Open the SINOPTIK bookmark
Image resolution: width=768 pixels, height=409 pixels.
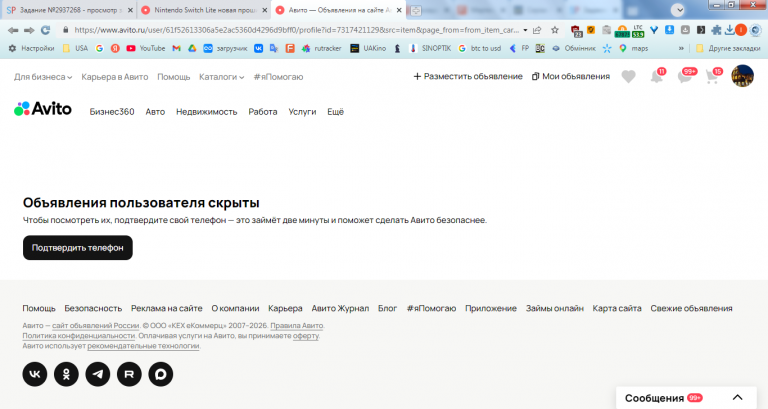[x=430, y=48]
